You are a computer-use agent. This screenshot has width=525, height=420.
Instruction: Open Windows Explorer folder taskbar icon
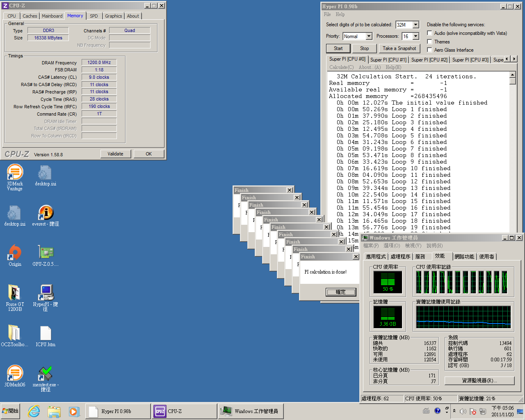coord(54,411)
